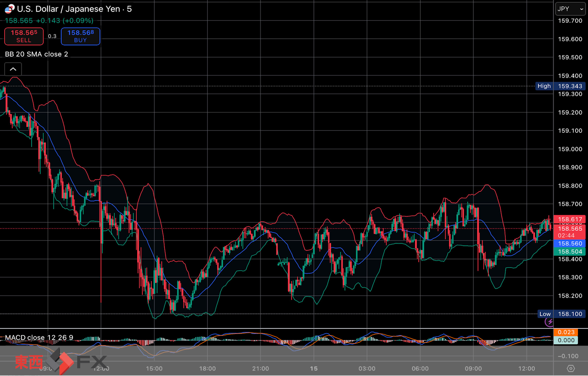Click the SELL button at 158.565
This screenshot has width=588, height=376.
click(x=24, y=36)
